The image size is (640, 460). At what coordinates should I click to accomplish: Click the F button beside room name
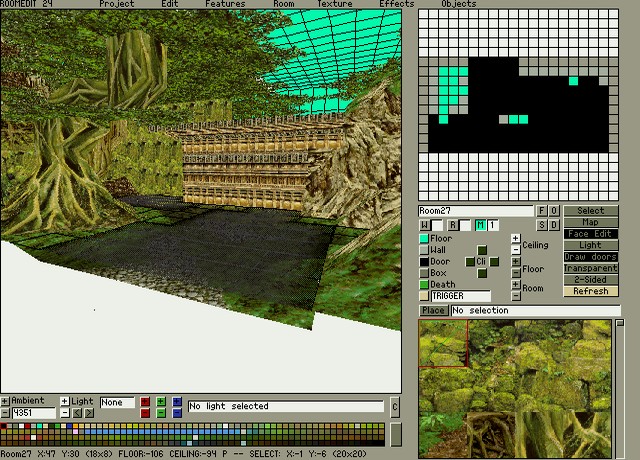point(543,211)
